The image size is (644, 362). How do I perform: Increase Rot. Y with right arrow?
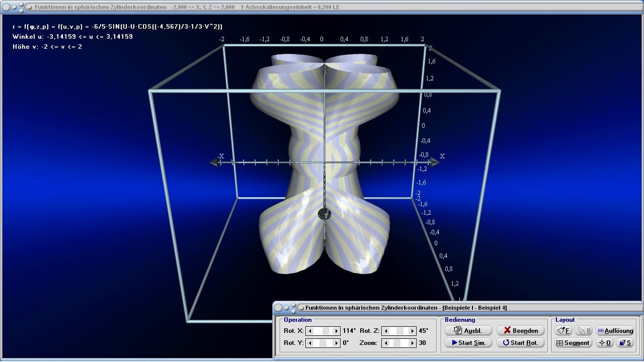pos(337,343)
